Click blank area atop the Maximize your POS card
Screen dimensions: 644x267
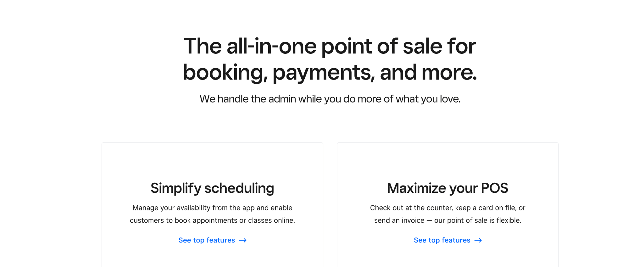point(448,160)
